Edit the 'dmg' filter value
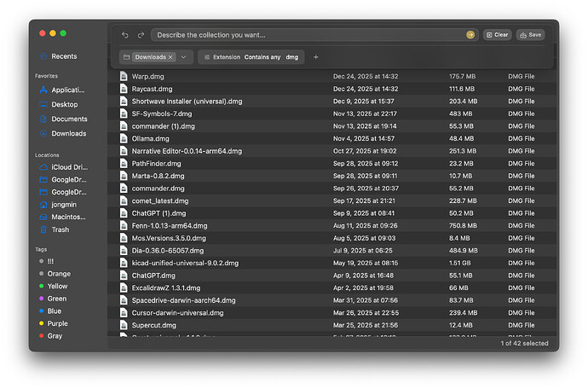Image resolution: width=588 pixels, height=389 pixels. tap(291, 57)
